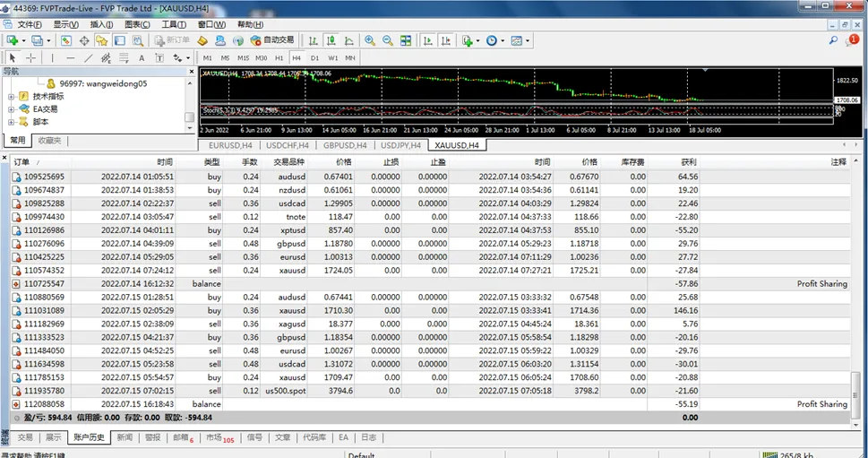The width and height of the screenshot is (868, 458).
Task: Set timeframe to M1
Action: pos(208,57)
